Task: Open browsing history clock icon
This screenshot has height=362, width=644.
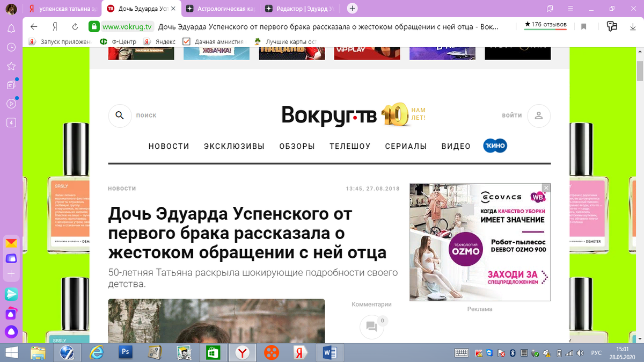Action: pos(11,47)
